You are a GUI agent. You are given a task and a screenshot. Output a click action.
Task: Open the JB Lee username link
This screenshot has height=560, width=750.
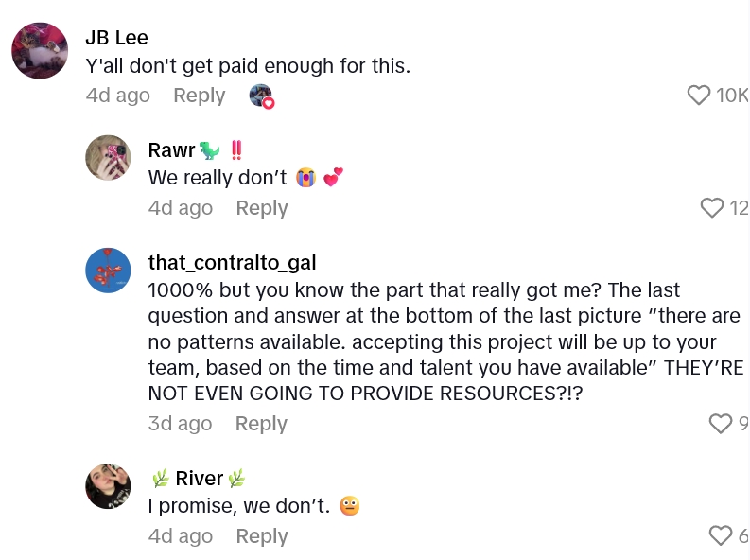(x=116, y=38)
